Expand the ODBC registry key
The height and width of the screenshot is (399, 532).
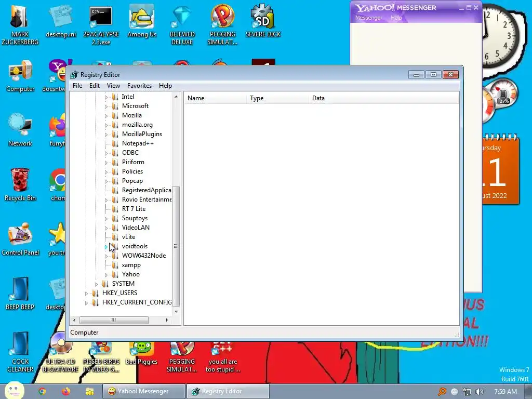point(106,153)
